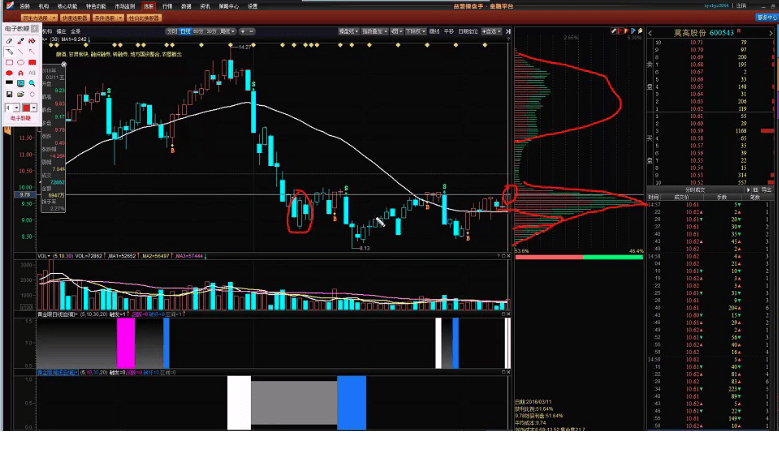Select the hollow ellipse shape tool
The width and height of the screenshot is (779, 454).
point(20,63)
